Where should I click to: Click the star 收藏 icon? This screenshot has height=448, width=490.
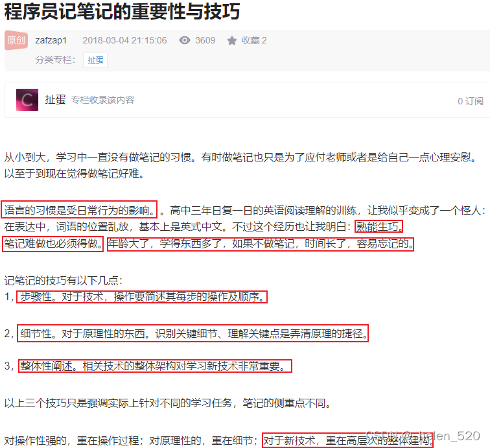click(232, 41)
